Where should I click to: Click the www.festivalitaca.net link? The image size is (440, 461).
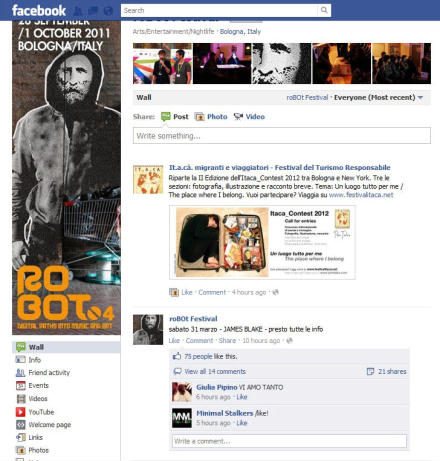pyautogui.click(x=361, y=195)
